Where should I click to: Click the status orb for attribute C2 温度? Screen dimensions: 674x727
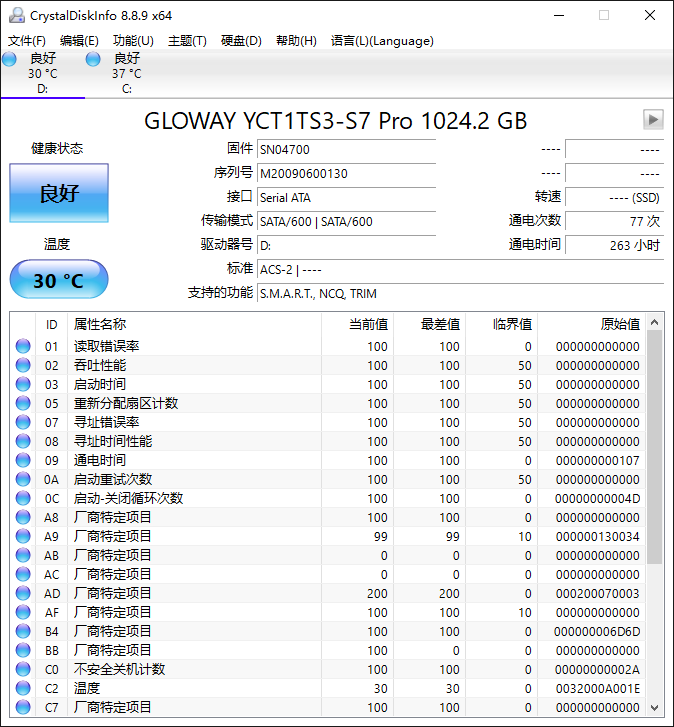(x=23, y=689)
